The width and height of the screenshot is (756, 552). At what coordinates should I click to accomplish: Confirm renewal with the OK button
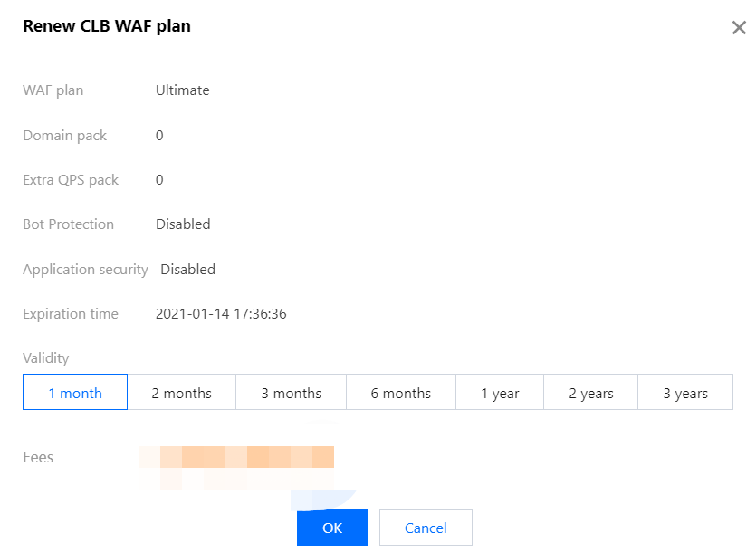[332, 528]
